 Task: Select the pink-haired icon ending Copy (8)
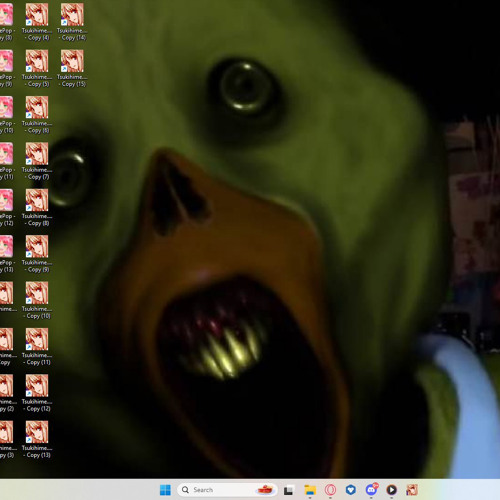pos(7,22)
